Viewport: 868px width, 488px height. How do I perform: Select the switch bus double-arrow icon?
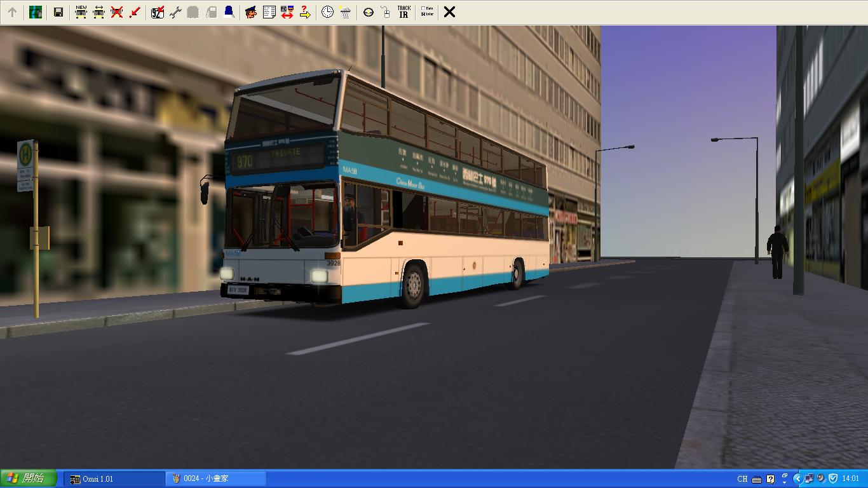click(x=98, y=12)
